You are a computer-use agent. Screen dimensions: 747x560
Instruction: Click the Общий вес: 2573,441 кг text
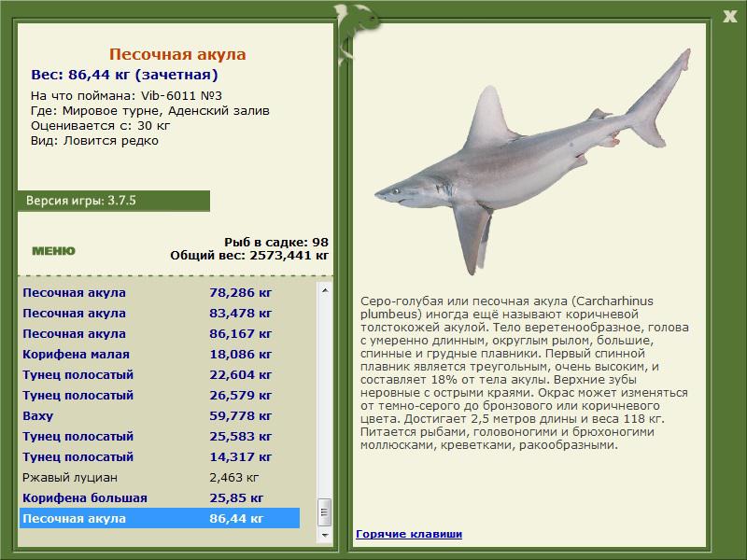249,255
